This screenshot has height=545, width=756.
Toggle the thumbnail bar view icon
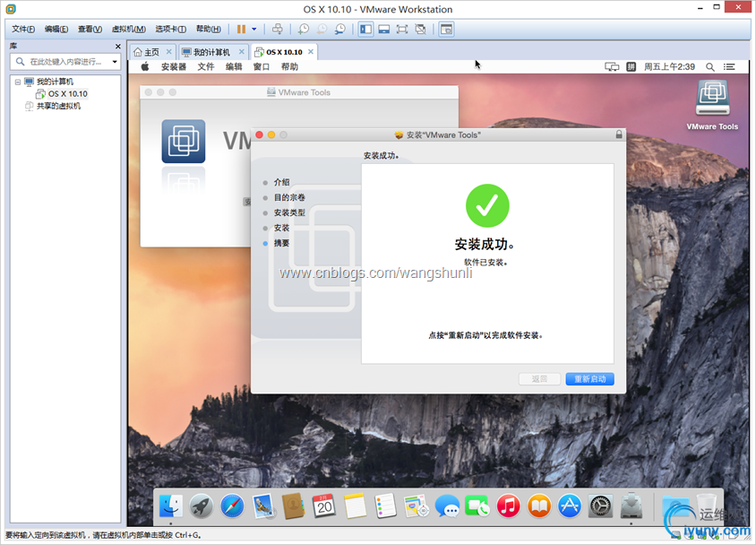tap(383, 30)
